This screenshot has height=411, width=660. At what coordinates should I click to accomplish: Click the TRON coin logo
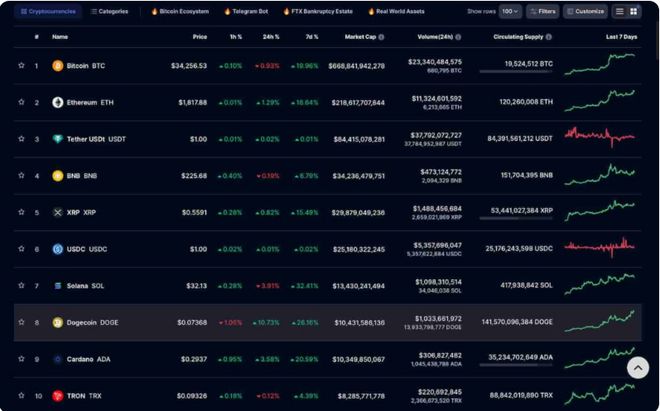click(x=58, y=396)
